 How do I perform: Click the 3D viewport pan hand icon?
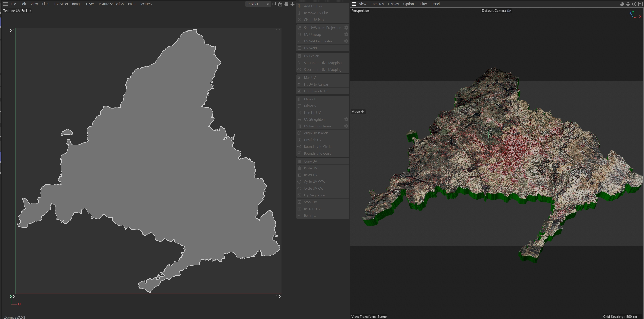(x=622, y=4)
